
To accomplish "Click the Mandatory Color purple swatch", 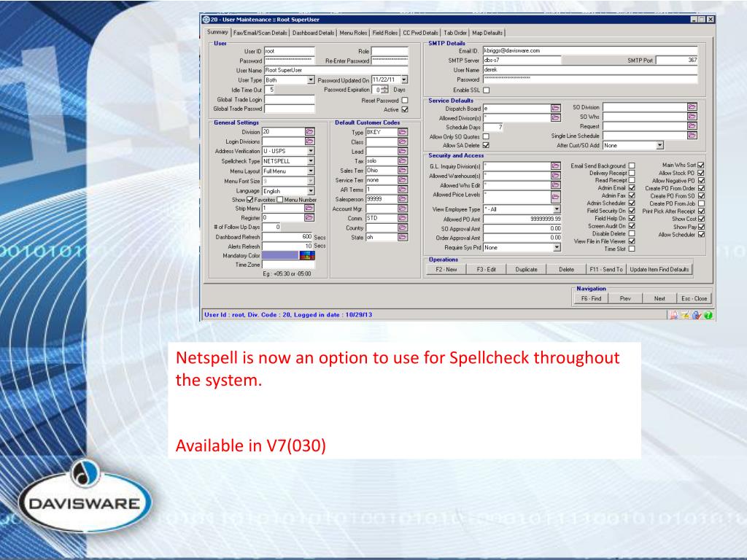I will coord(280,255).
